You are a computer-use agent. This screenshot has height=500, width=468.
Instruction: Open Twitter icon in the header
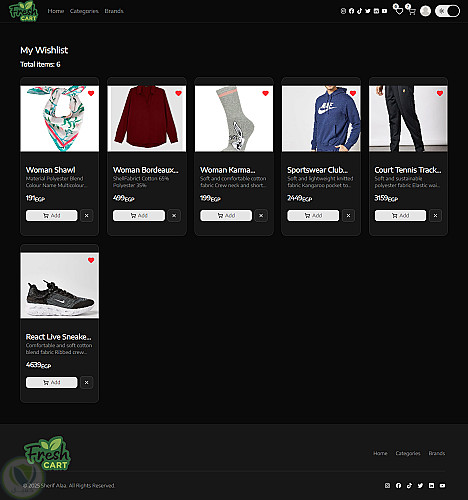click(368, 11)
